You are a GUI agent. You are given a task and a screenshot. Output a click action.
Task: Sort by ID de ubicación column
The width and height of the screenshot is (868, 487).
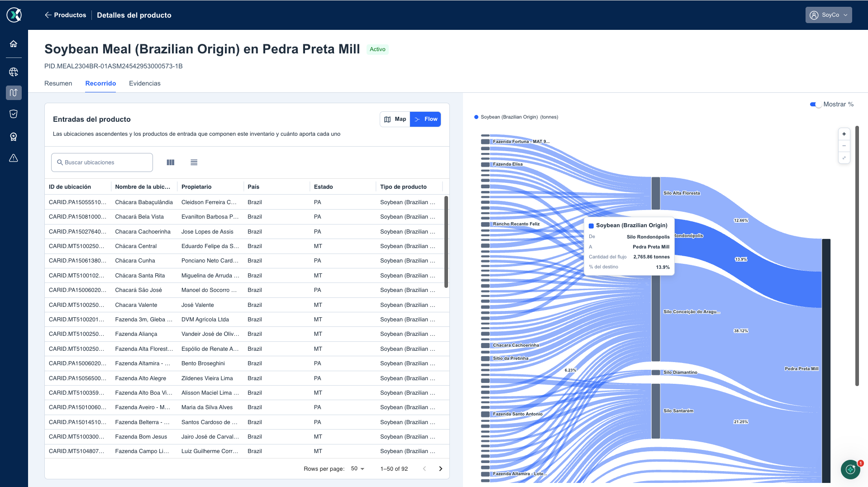pos(70,187)
